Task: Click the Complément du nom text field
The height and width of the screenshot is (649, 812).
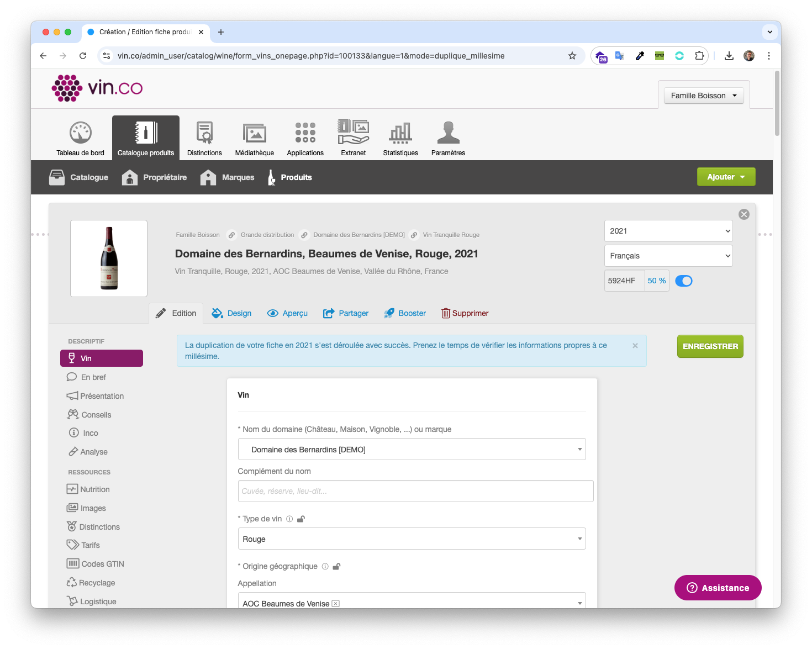Action: tap(415, 491)
